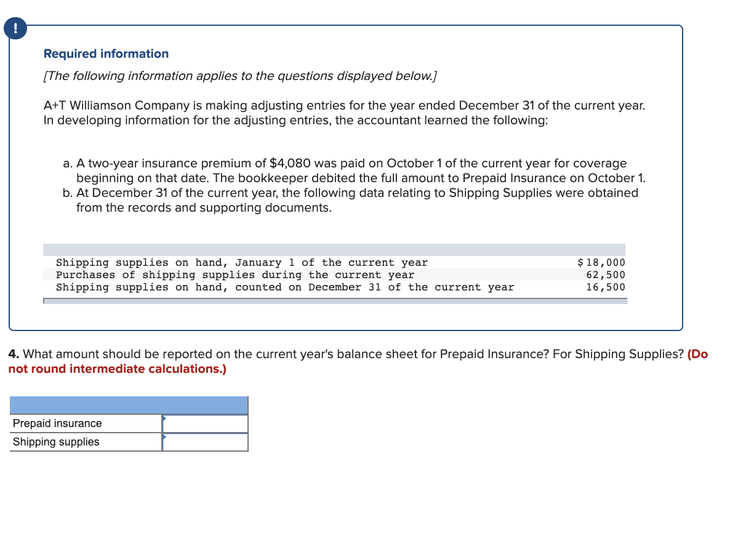Viewport: 730px width, 560px height.
Task: Select the Shipping supplies counted December 31 row
Action: coord(285,287)
